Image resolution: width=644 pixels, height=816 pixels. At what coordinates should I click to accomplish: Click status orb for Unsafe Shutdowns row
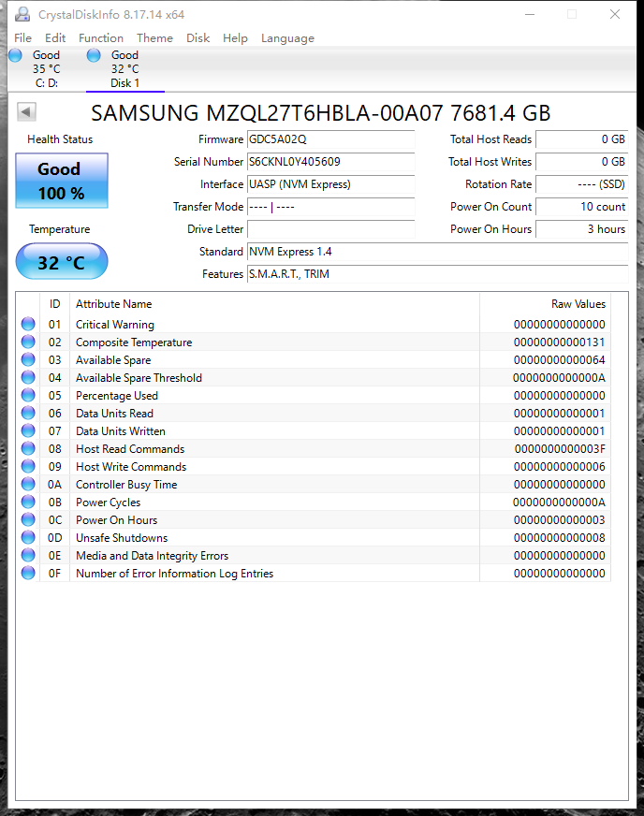[28, 537]
